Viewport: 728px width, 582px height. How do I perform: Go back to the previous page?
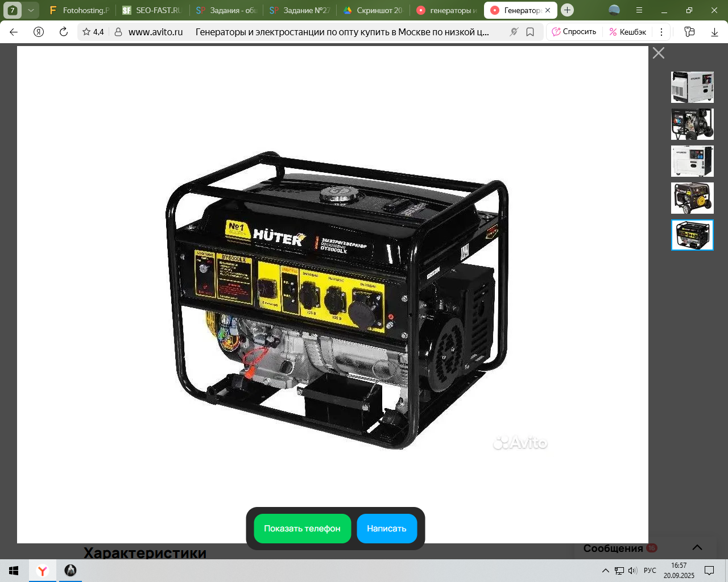pos(14,32)
